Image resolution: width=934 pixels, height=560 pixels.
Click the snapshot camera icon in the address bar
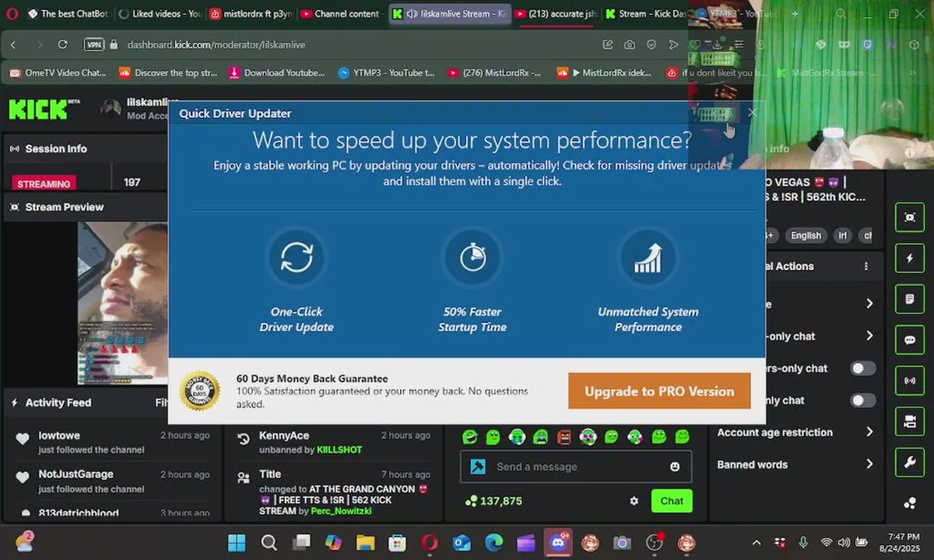pyautogui.click(x=629, y=45)
